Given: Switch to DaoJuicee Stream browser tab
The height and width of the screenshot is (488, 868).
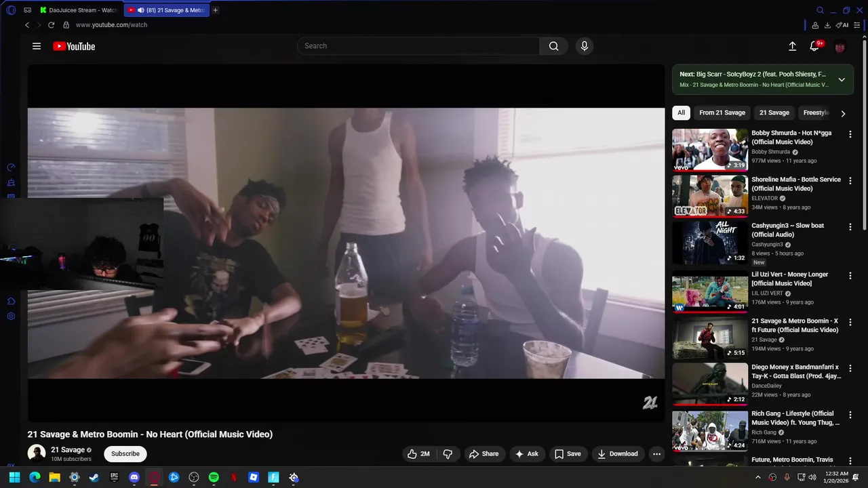Looking at the screenshot, I should pos(79,10).
